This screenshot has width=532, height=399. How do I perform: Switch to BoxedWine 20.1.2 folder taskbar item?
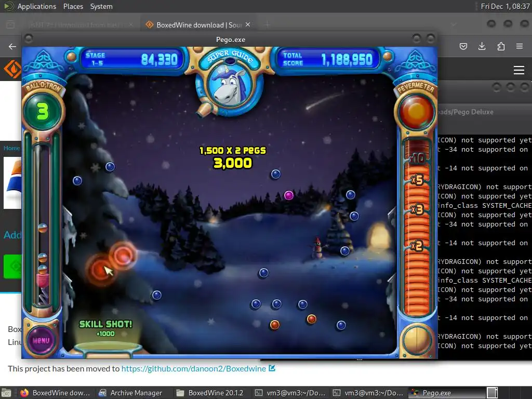[211, 393]
